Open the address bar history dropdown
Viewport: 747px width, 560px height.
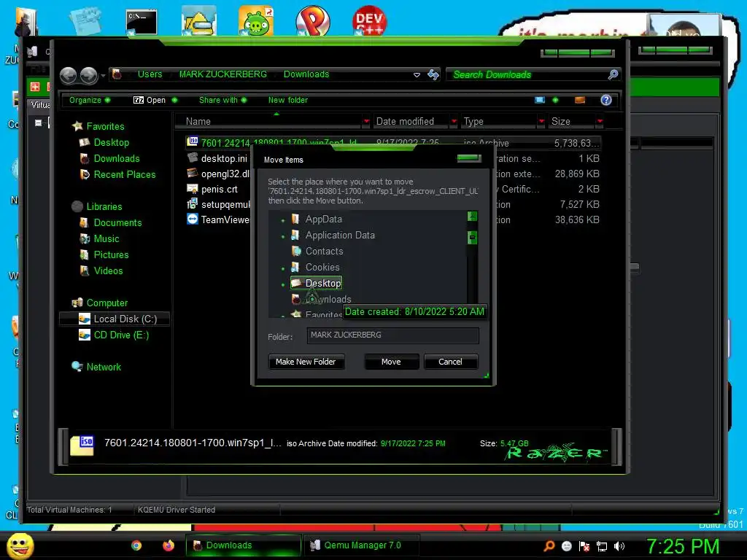point(417,75)
